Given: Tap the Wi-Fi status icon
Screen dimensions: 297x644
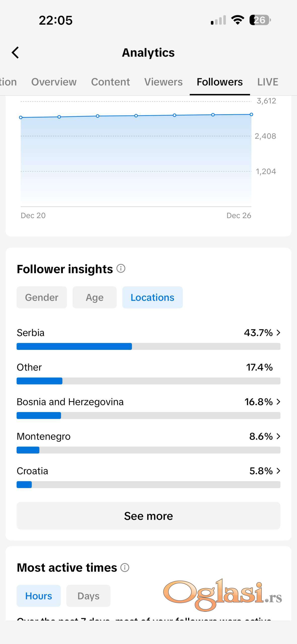Looking at the screenshot, I should tap(237, 20).
